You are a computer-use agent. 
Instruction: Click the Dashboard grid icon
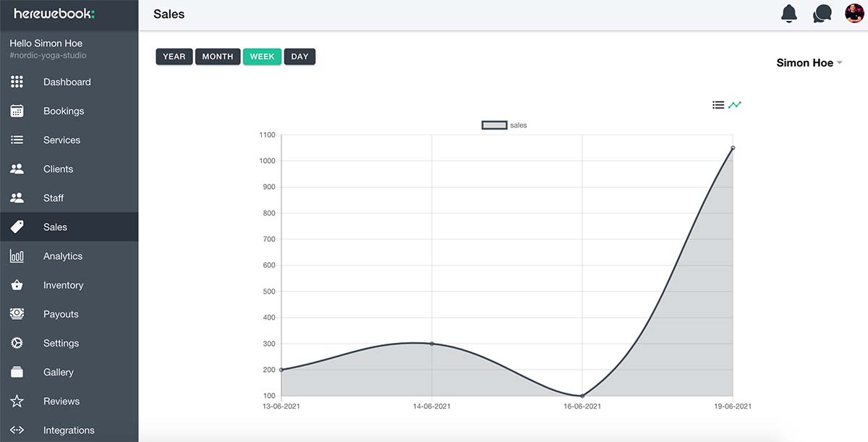tap(17, 82)
